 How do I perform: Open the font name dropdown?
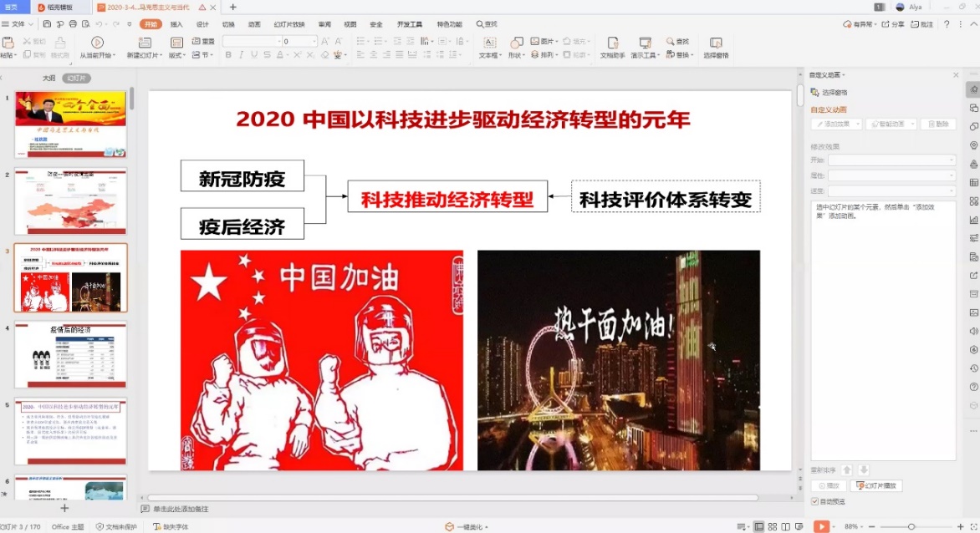click(251, 41)
